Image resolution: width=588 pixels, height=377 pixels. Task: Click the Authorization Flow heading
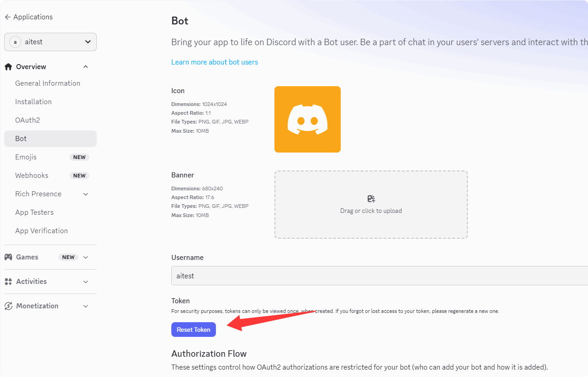[209, 354]
